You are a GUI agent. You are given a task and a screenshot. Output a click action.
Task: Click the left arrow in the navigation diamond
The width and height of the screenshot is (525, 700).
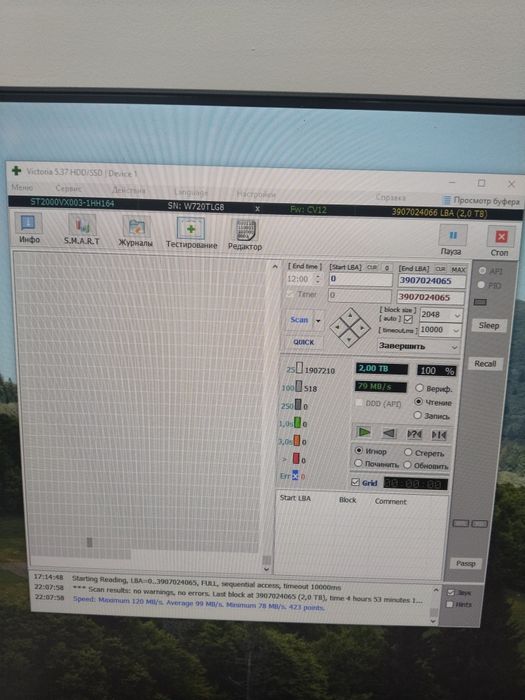[338, 327]
